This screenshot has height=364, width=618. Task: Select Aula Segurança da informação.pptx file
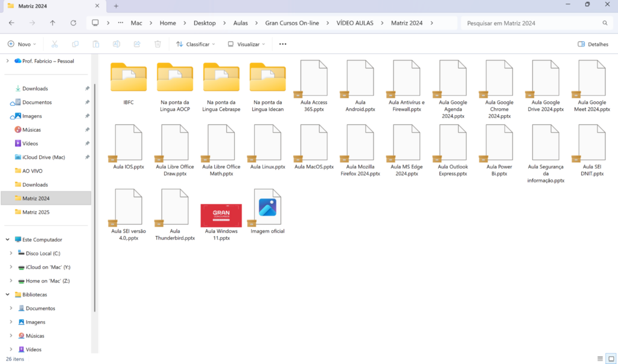click(546, 154)
